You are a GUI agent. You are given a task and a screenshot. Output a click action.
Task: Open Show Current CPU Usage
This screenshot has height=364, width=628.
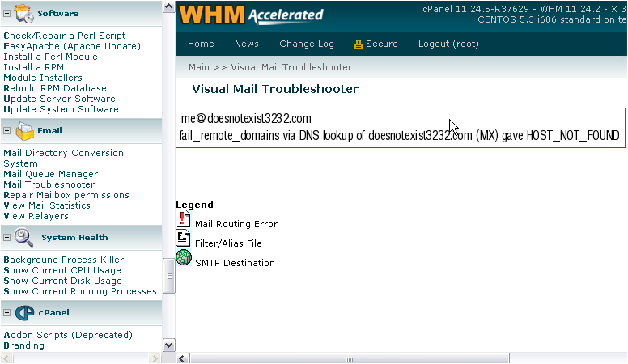pyautogui.click(x=62, y=270)
